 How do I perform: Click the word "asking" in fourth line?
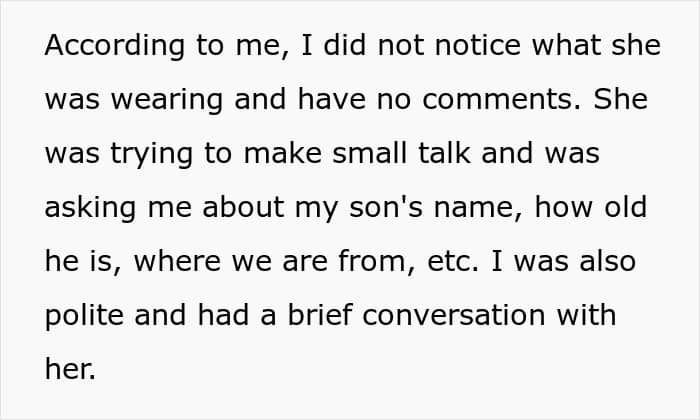point(91,208)
